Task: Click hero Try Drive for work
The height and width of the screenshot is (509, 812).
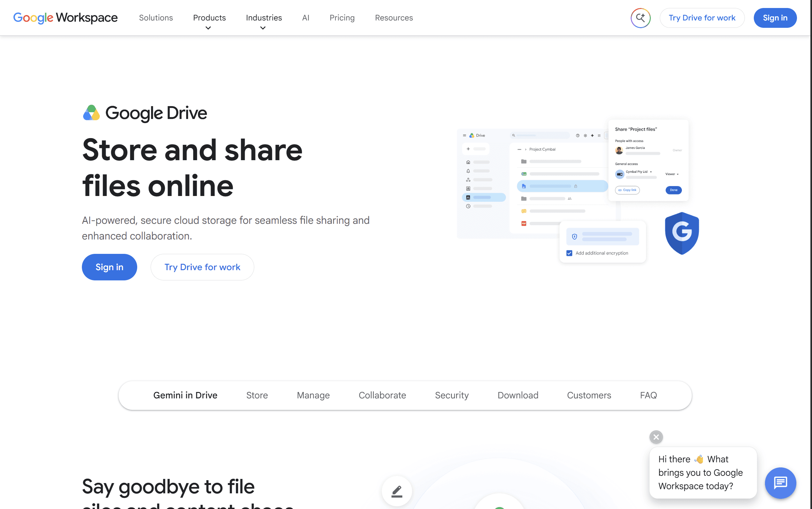Action: pos(202,267)
